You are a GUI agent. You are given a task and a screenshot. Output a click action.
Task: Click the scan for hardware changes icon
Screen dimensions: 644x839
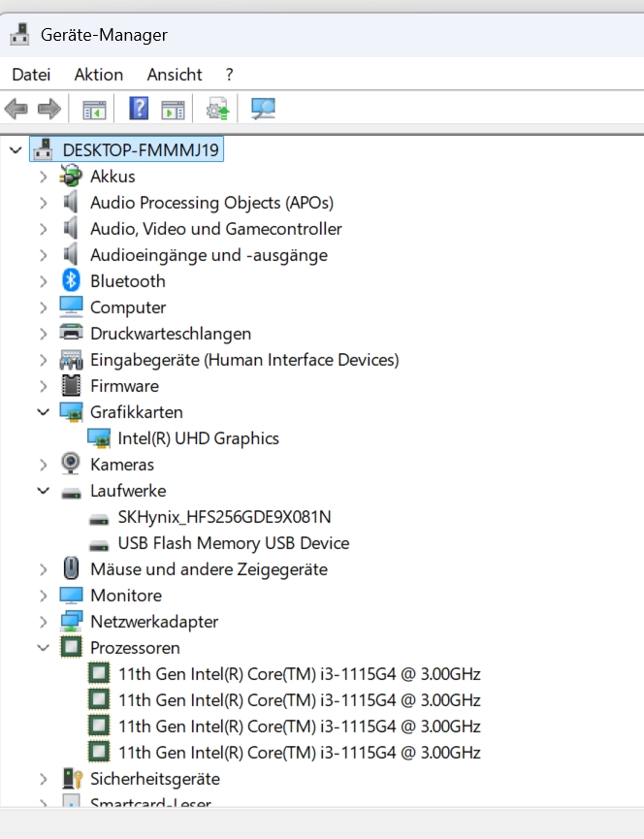263,109
